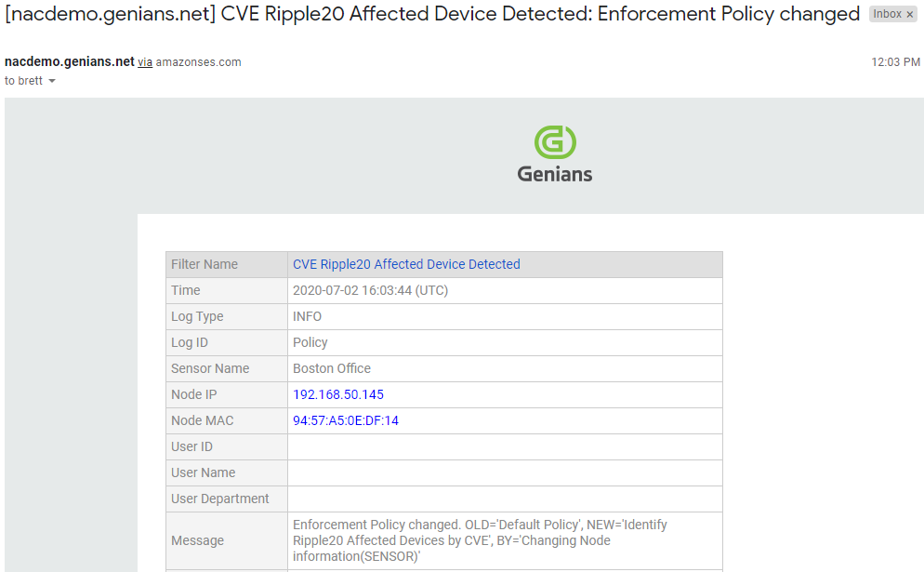The width and height of the screenshot is (924, 572).
Task: Click the Filter Name header cell
Action: (205, 264)
